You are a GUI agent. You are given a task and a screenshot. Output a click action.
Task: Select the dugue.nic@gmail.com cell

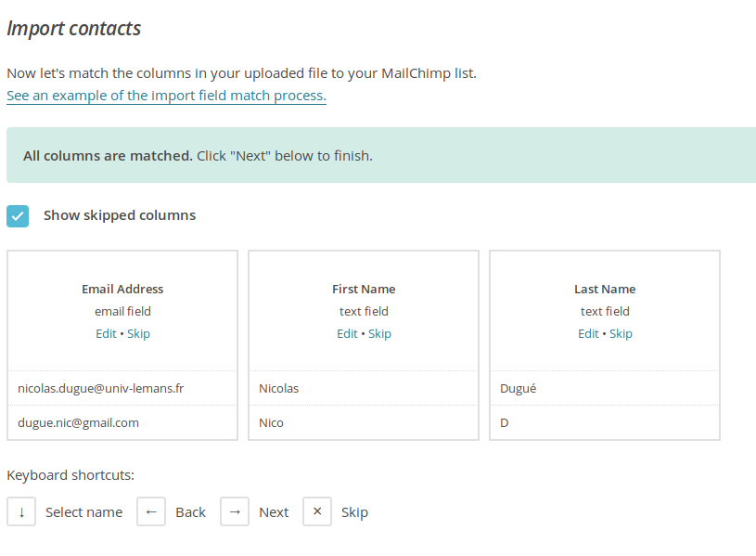(122, 422)
